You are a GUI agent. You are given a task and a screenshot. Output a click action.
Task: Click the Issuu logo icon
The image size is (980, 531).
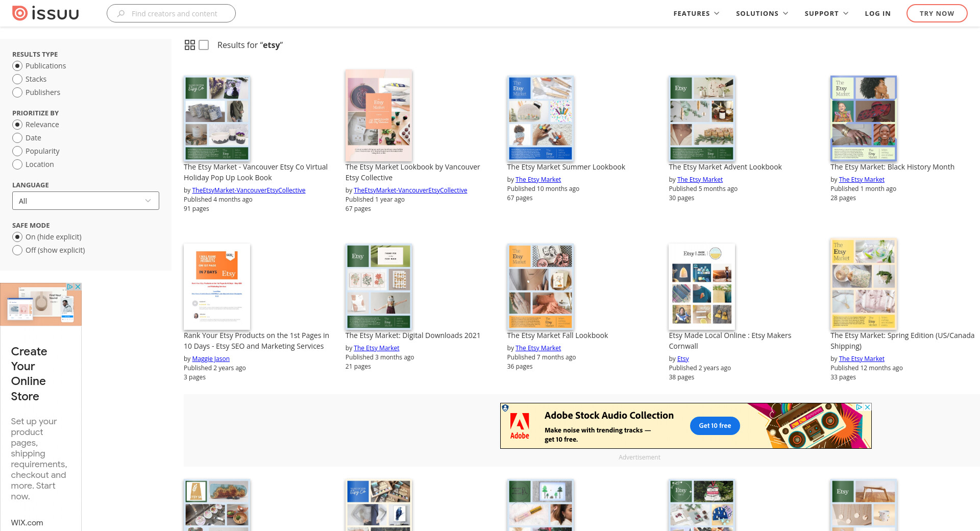point(20,13)
